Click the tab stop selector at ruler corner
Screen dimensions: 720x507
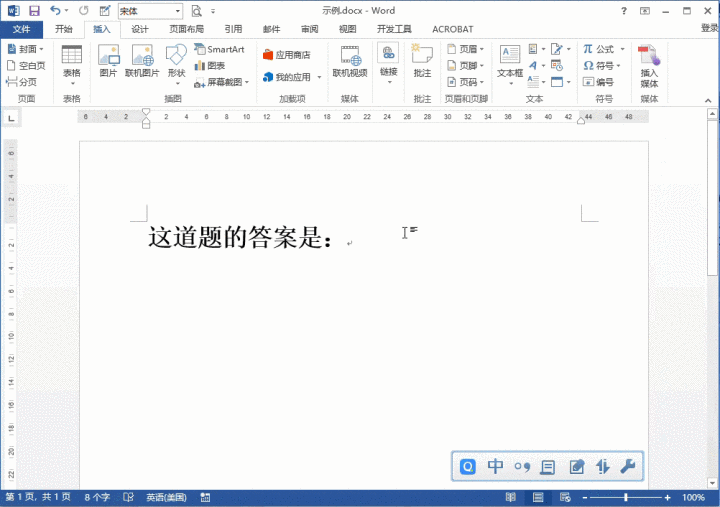click(11, 118)
